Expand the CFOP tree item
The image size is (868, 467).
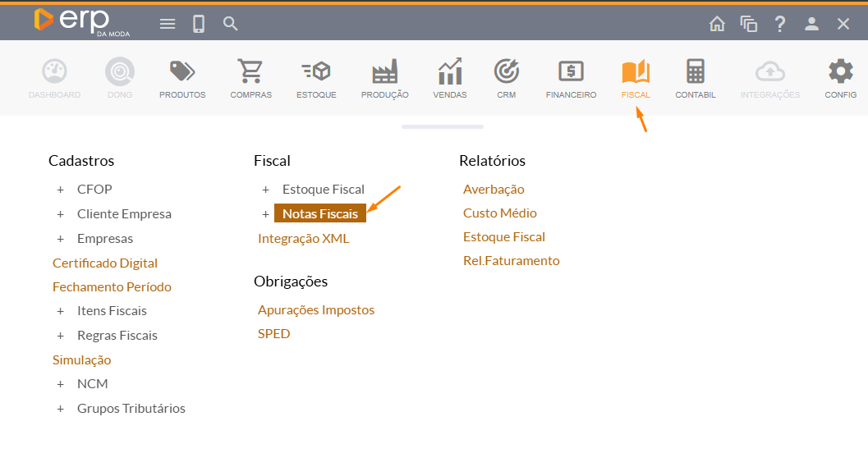(60, 190)
